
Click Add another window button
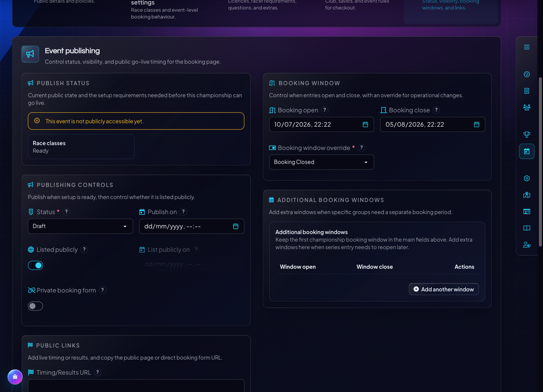click(443, 290)
